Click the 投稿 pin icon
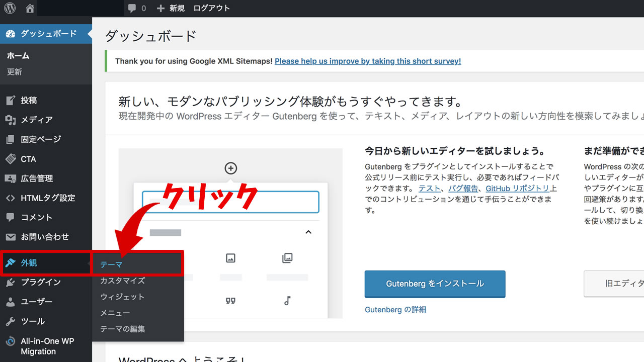This screenshot has height=362, width=644. pos(11,101)
